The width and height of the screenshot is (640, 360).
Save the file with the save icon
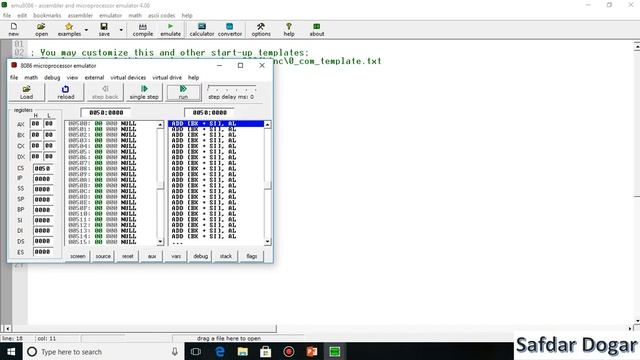[104, 30]
